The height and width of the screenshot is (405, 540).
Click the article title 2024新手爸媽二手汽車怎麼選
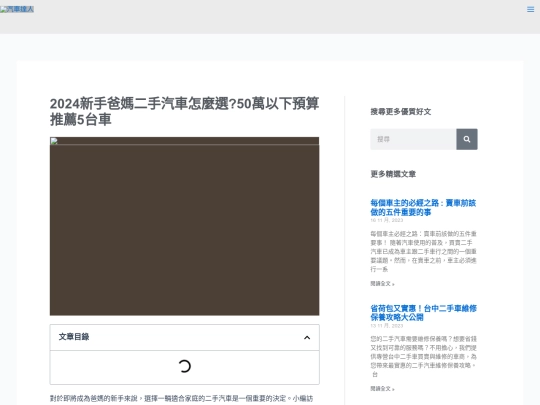(185, 112)
